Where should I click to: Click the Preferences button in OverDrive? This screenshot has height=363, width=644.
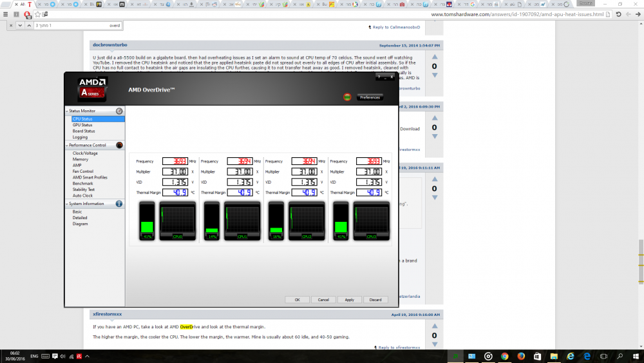[370, 97]
